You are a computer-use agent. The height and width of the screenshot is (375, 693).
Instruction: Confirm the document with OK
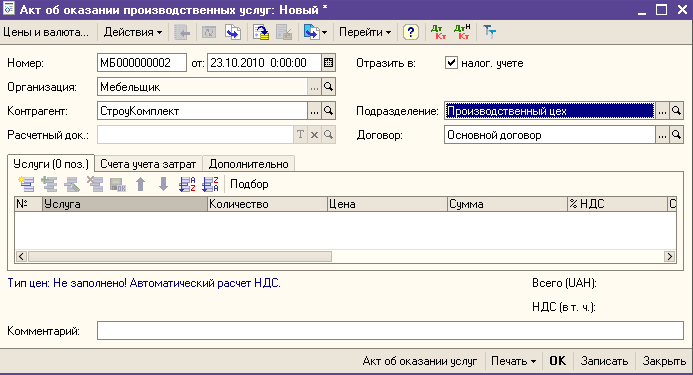tap(557, 361)
